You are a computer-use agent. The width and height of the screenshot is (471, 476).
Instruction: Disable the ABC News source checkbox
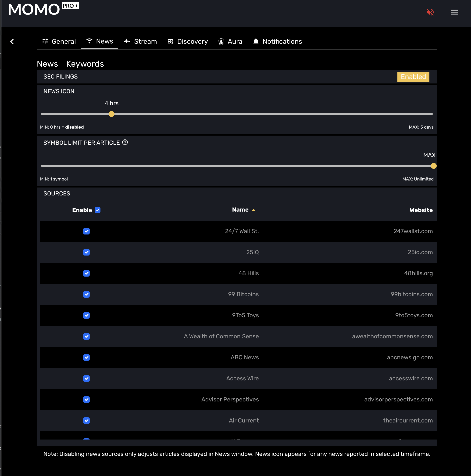pos(86,357)
